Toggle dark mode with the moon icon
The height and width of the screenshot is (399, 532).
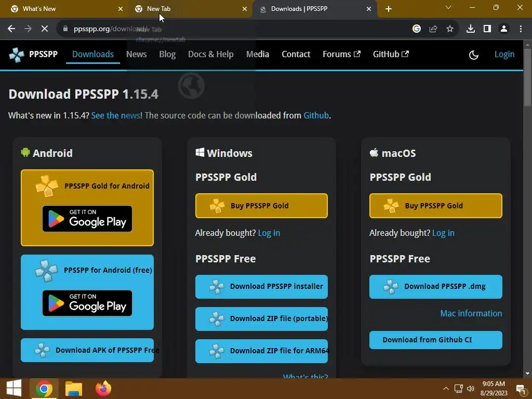(x=474, y=55)
